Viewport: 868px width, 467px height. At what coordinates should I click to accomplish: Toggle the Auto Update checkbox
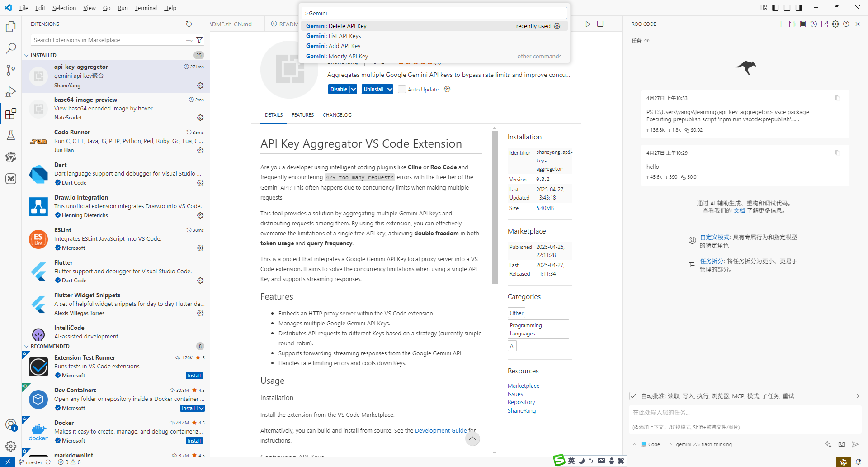[402, 89]
